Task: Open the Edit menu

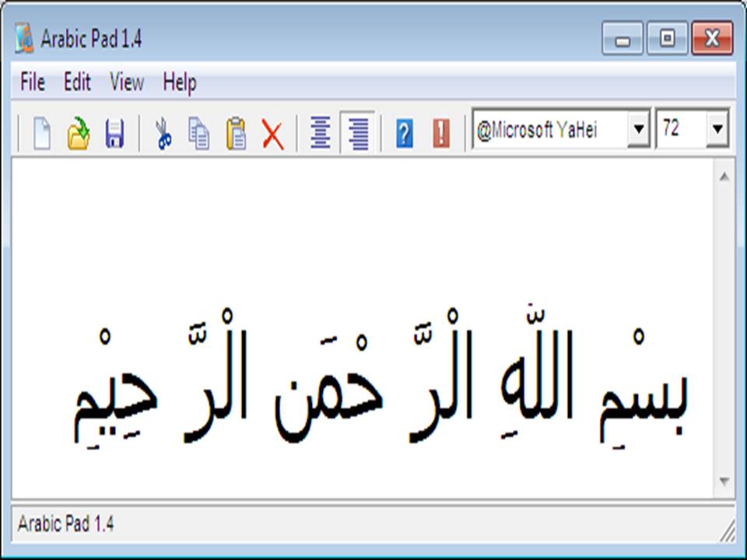Action: 77,82
